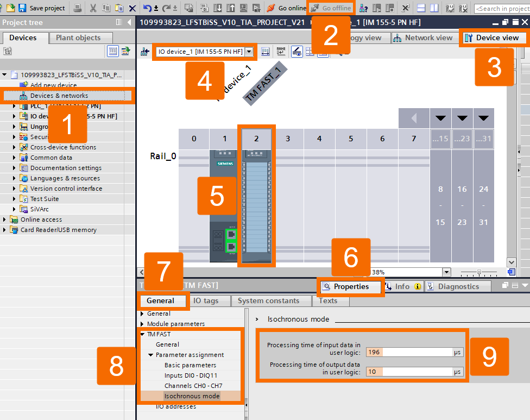Select Version control interface tree item
This screenshot has width=530, height=420.
pyautogui.click(x=66, y=189)
